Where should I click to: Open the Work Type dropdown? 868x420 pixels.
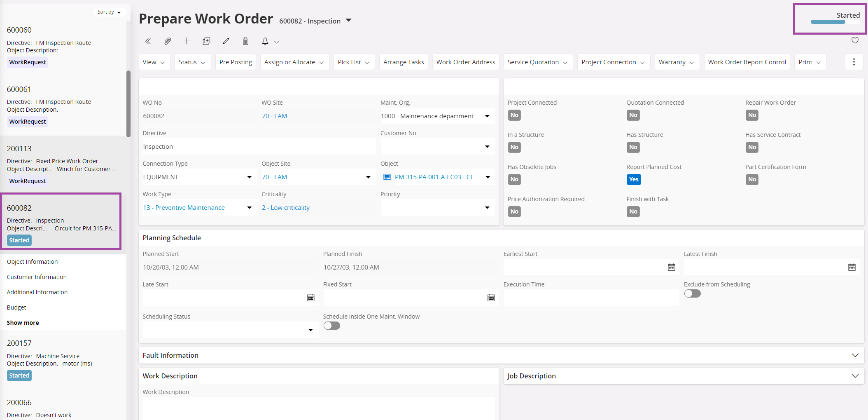(x=249, y=208)
